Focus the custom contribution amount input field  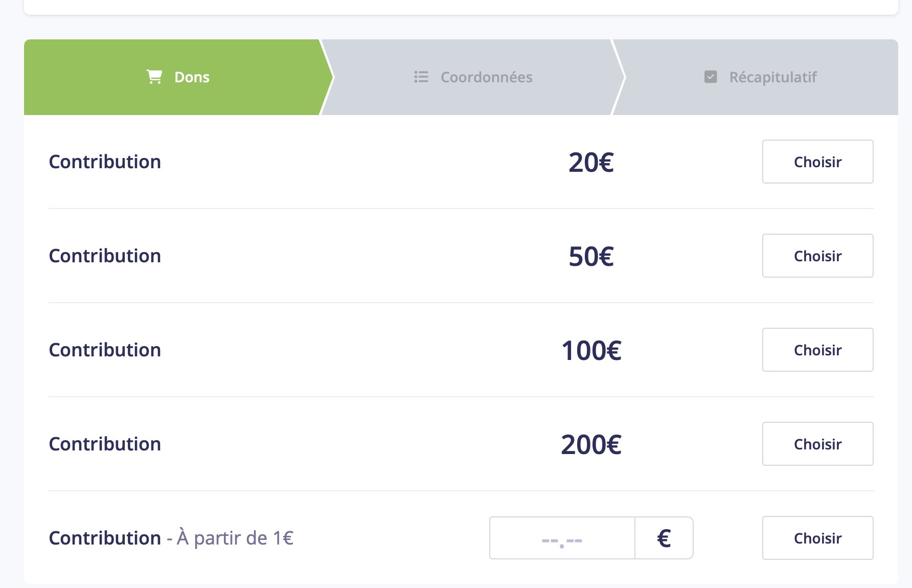pyautogui.click(x=562, y=538)
